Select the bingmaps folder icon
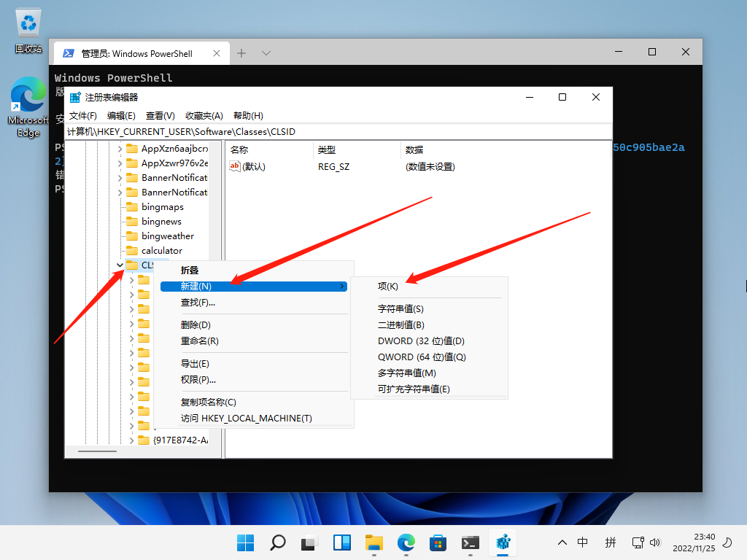The image size is (747, 560). point(132,206)
